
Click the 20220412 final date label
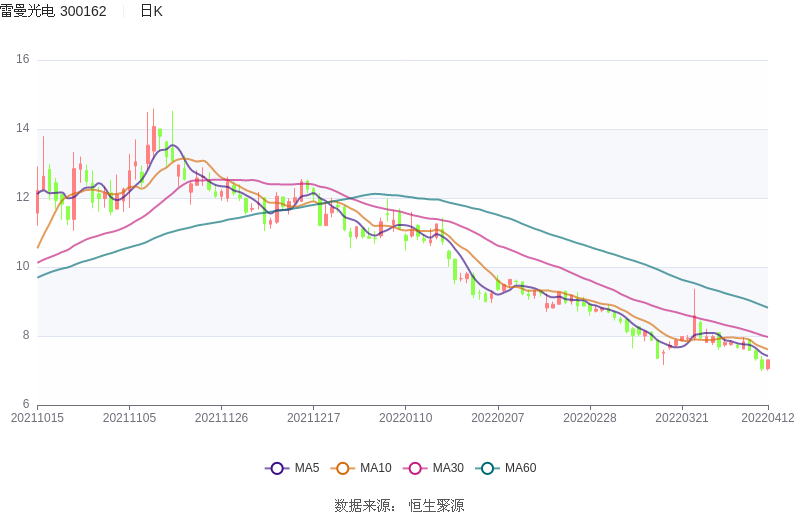(768, 418)
